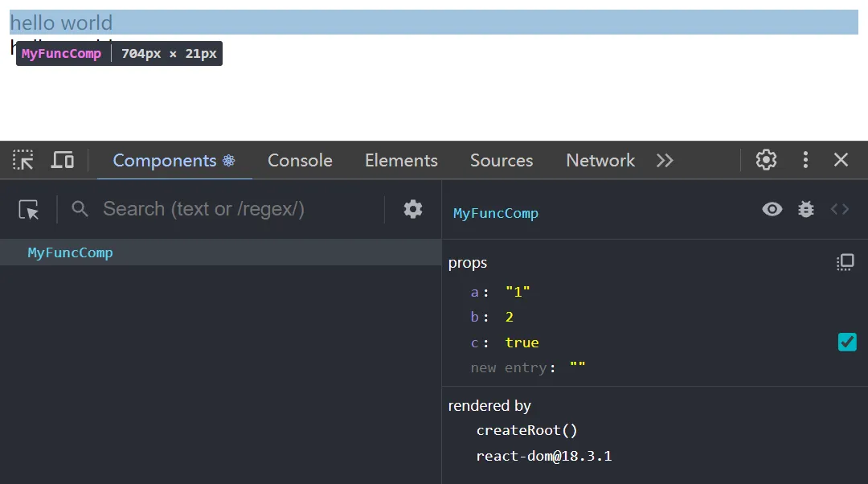This screenshot has height=484, width=868.
Task: Open React Components view settings gear
Action: tap(413, 209)
